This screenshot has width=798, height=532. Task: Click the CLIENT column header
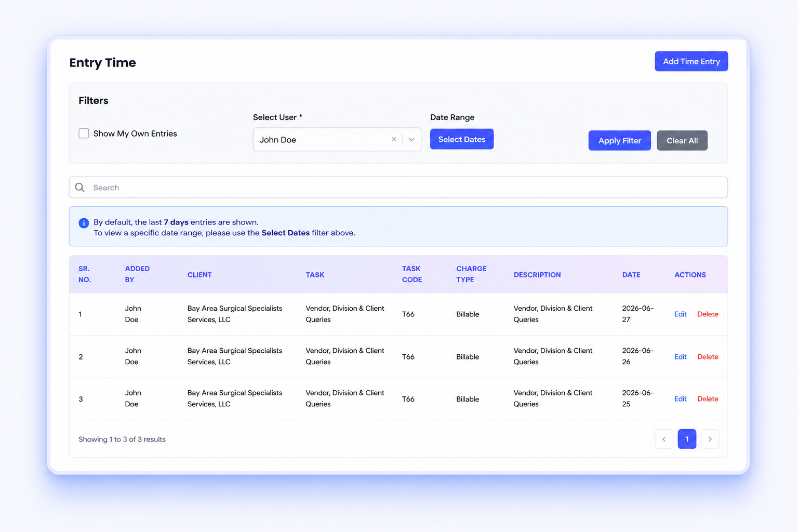click(x=199, y=275)
